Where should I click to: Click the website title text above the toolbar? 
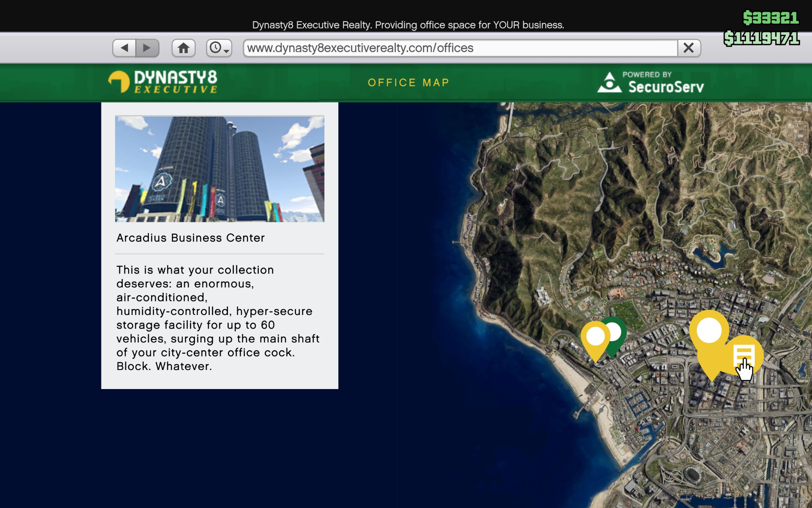pyautogui.click(x=408, y=25)
